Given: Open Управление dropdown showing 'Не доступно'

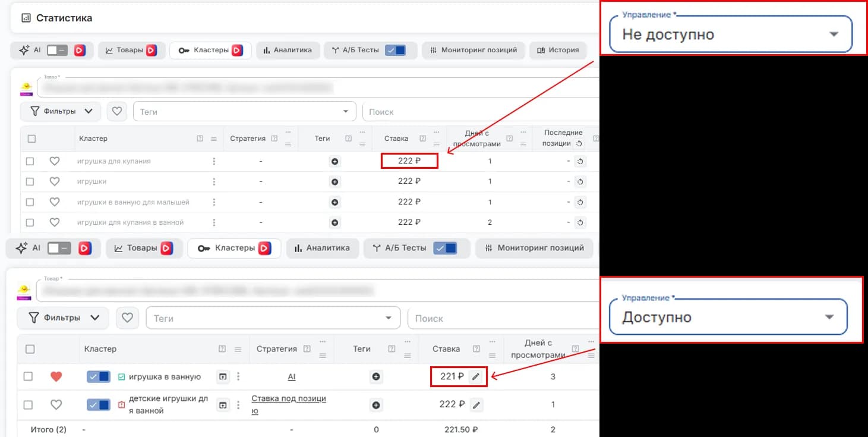Looking at the screenshot, I should [731, 34].
